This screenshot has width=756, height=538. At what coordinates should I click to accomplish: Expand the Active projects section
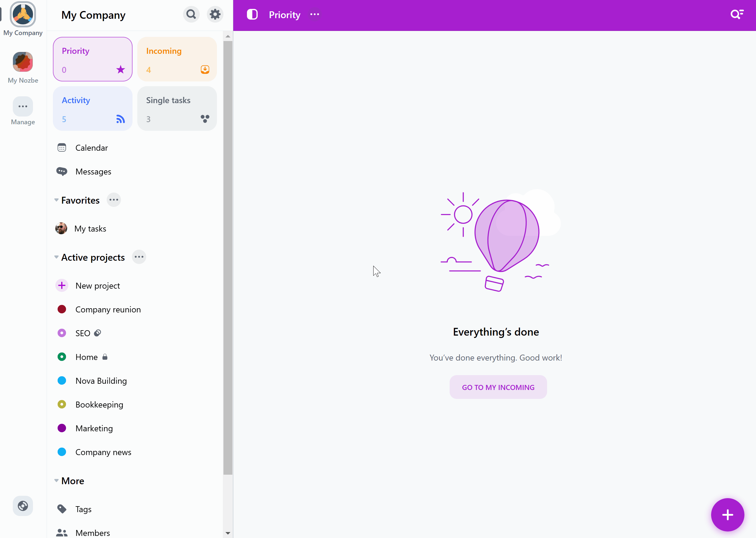click(x=55, y=257)
